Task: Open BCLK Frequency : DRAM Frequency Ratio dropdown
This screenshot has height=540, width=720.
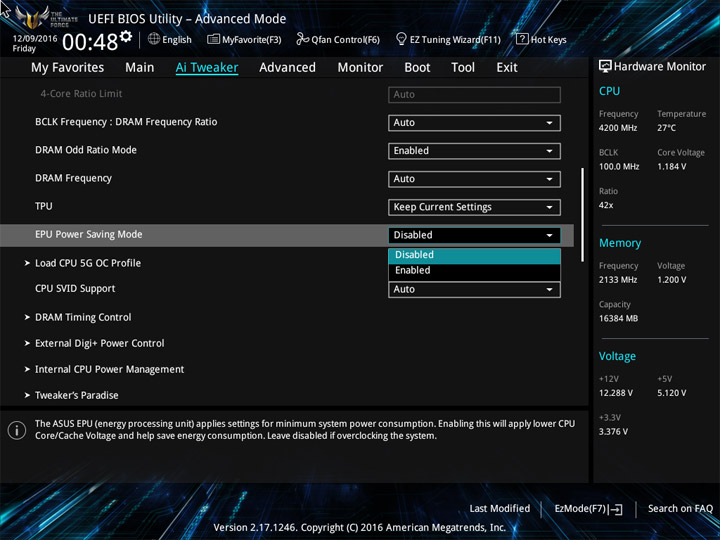Action: tap(474, 123)
